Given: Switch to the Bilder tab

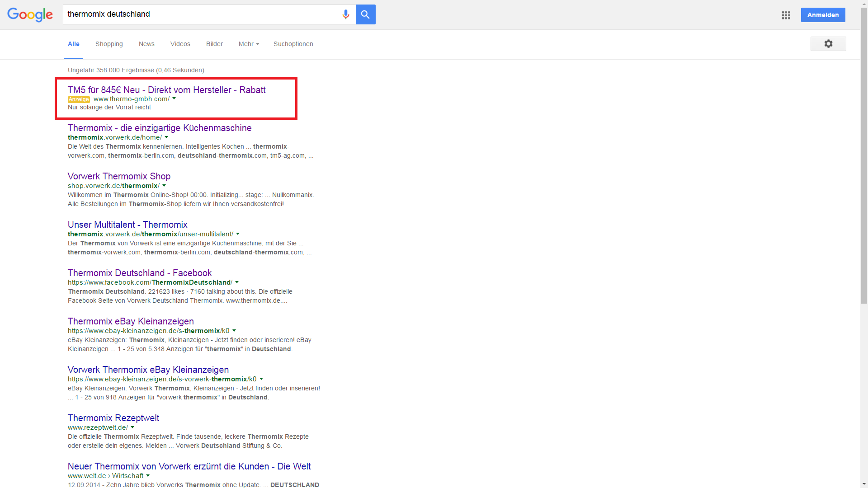Looking at the screenshot, I should 214,44.
